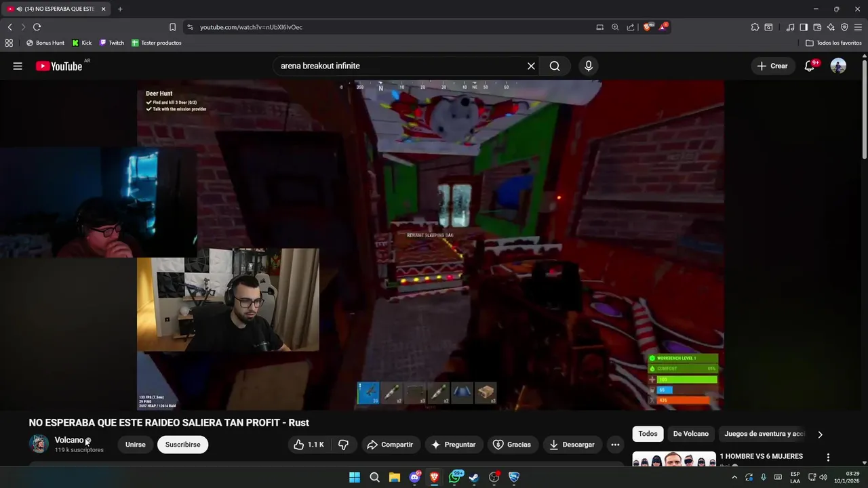Click the Preguntar button
Screen dimensions: 868x488
(x=454, y=445)
